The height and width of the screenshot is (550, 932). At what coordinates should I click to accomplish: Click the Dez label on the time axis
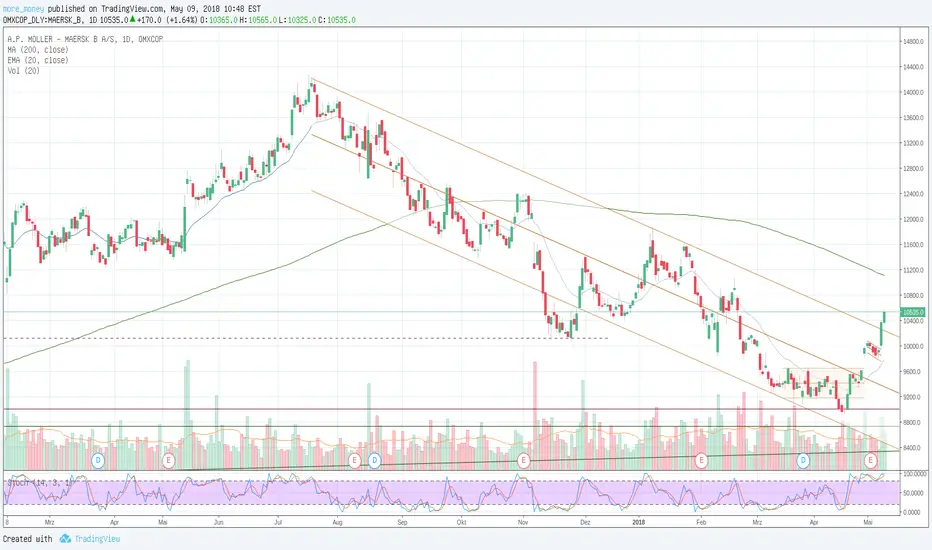(585, 523)
